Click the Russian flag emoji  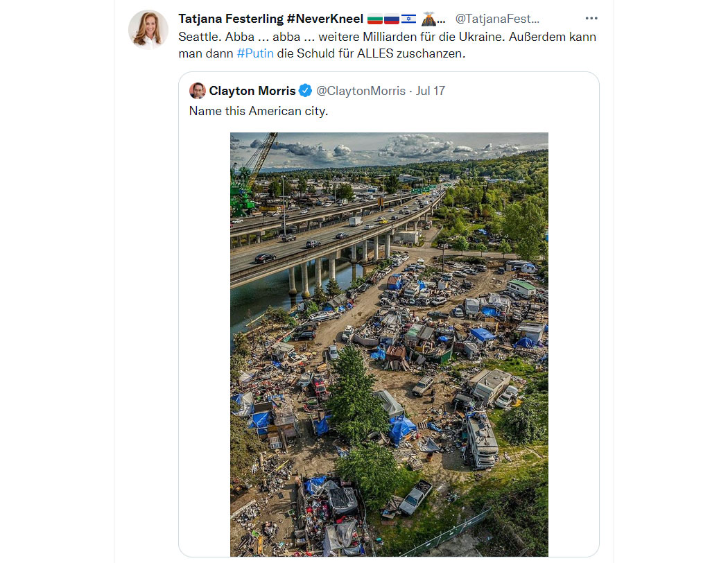coord(392,19)
